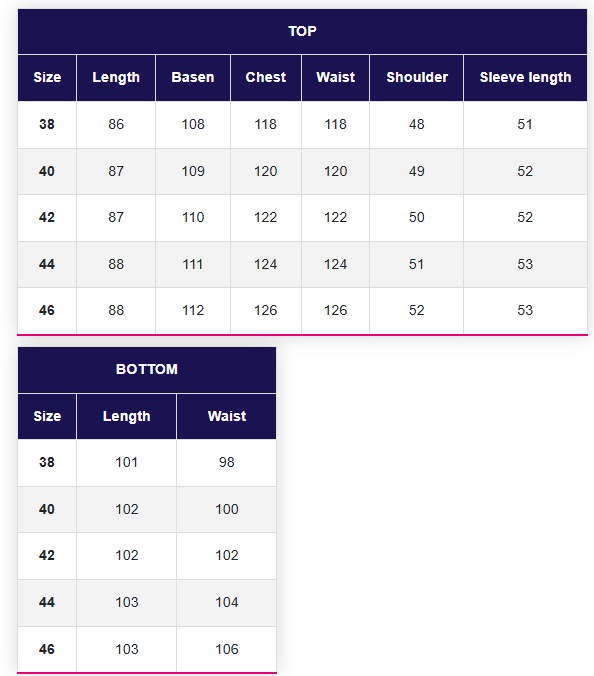Click the Shoulder column header

[x=416, y=78]
